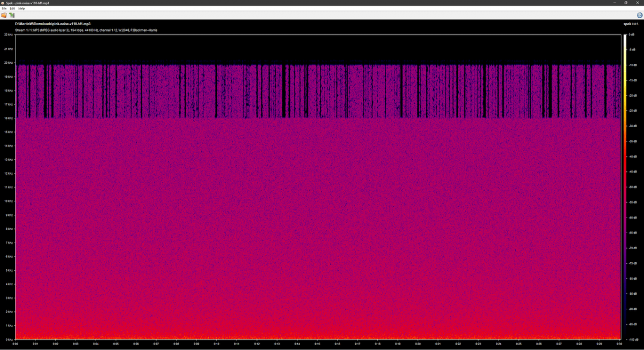Click the 0 dB label on scale

[x=632, y=35]
